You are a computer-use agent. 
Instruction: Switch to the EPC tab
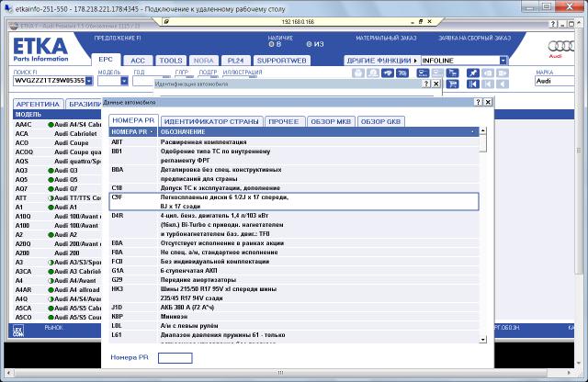[106, 60]
